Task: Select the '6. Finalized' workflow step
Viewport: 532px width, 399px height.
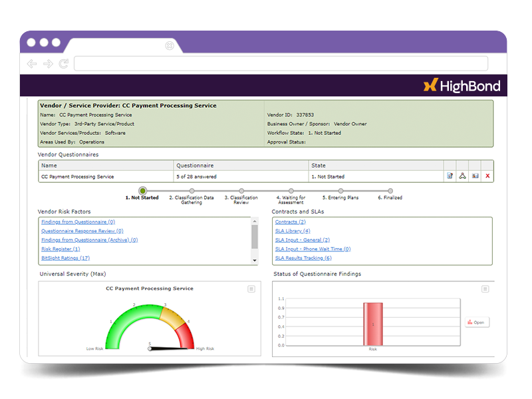Action: (390, 191)
